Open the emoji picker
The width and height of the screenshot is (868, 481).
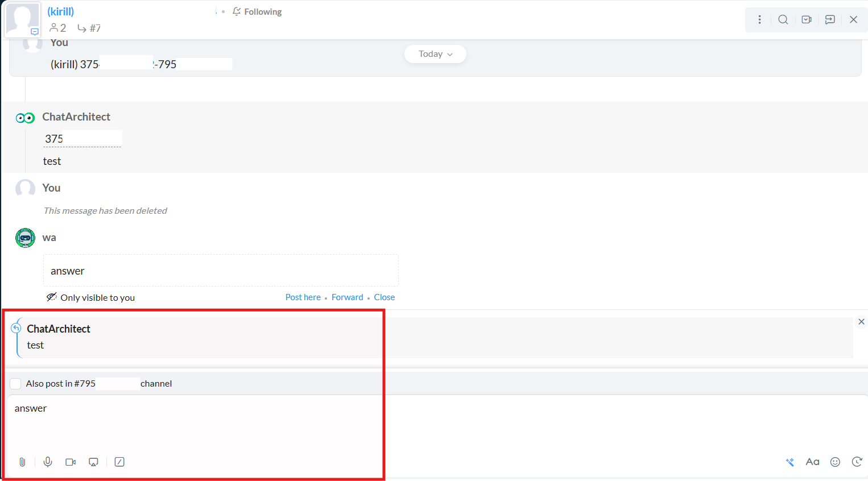pos(835,462)
